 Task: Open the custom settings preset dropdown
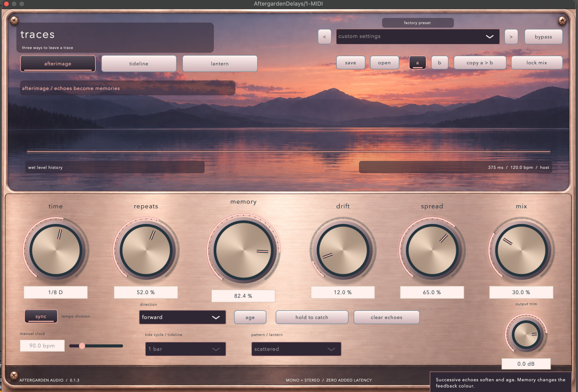418,37
